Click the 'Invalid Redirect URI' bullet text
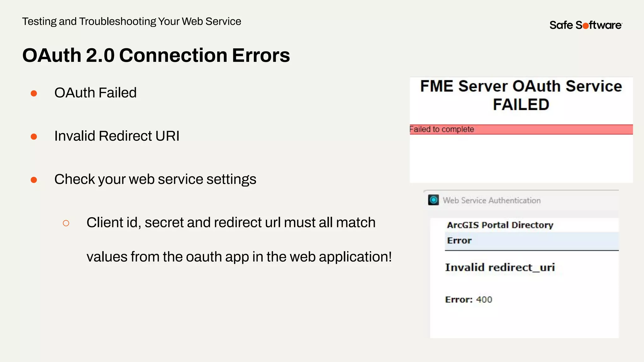 (117, 136)
